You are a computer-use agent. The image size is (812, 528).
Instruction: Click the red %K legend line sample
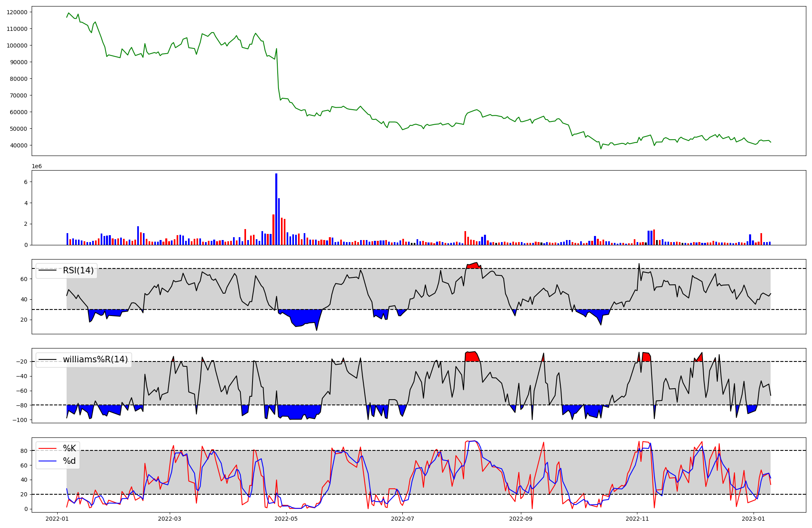47,448
